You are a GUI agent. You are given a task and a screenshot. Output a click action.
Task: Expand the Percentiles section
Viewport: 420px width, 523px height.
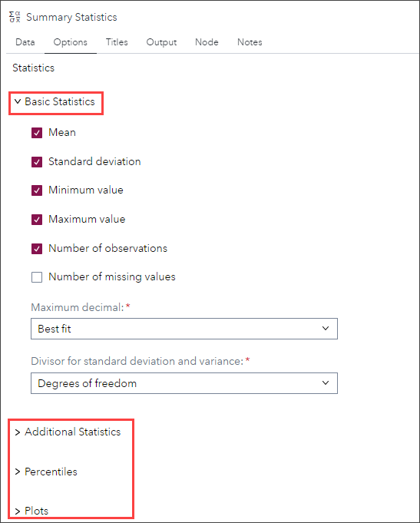(46, 472)
